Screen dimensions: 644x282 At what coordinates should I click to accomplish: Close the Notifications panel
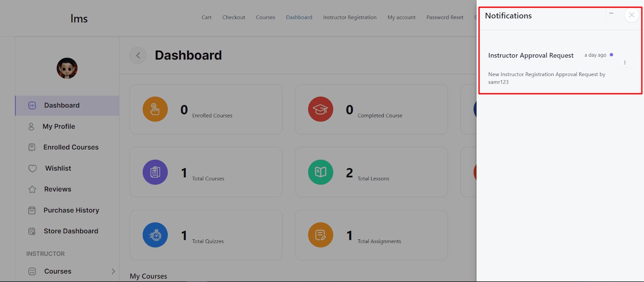pos(632,15)
